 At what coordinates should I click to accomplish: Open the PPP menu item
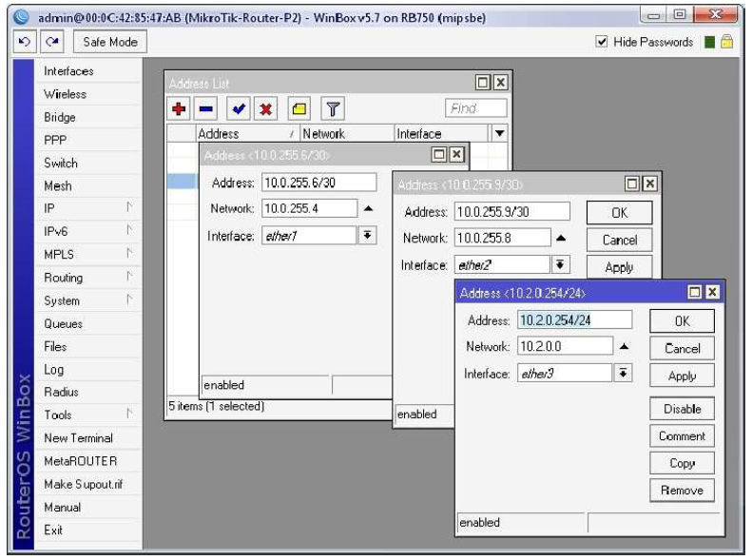point(87,140)
